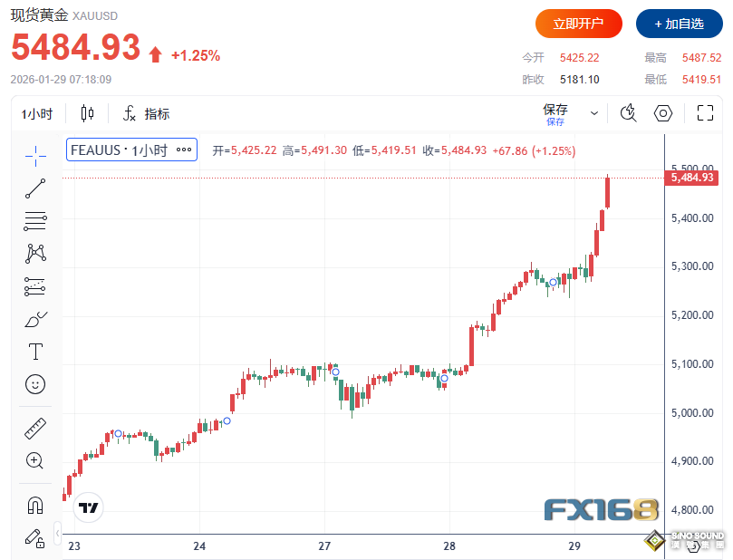Choose the trend line drawing tool

pyautogui.click(x=35, y=188)
